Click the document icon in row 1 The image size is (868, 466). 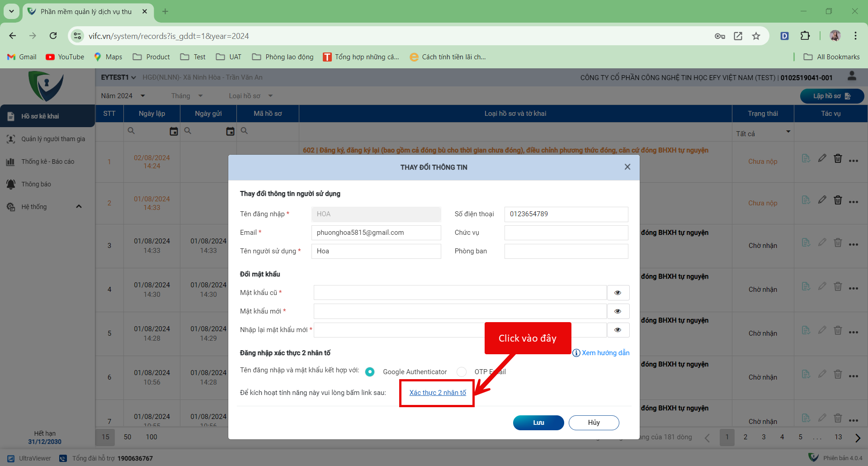point(806,158)
